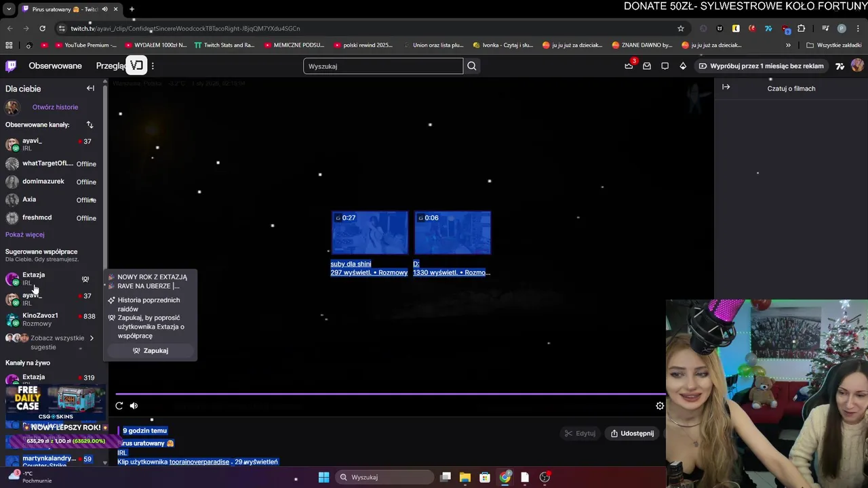Click Pokaż więcej link
The width and height of the screenshot is (868, 488).
25,235
